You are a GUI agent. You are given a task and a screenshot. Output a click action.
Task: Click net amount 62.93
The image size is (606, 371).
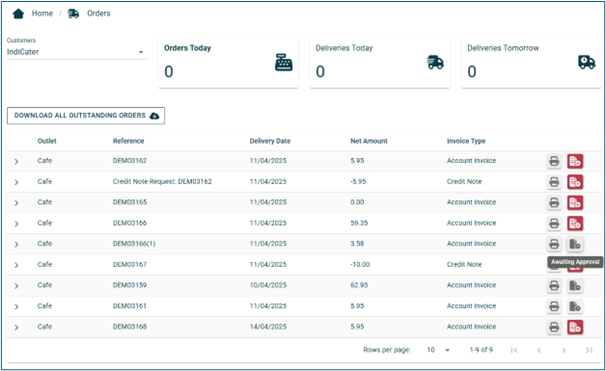[x=359, y=285]
